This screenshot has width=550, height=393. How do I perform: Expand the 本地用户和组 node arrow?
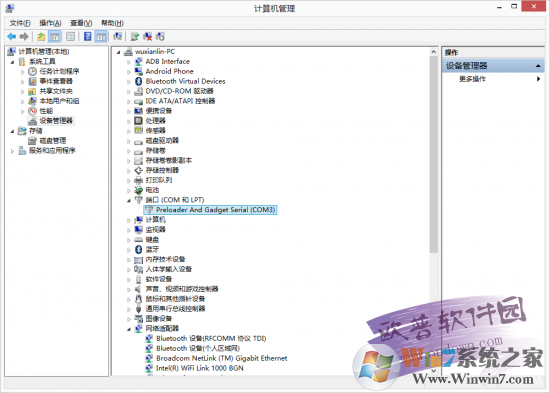click(22, 101)
